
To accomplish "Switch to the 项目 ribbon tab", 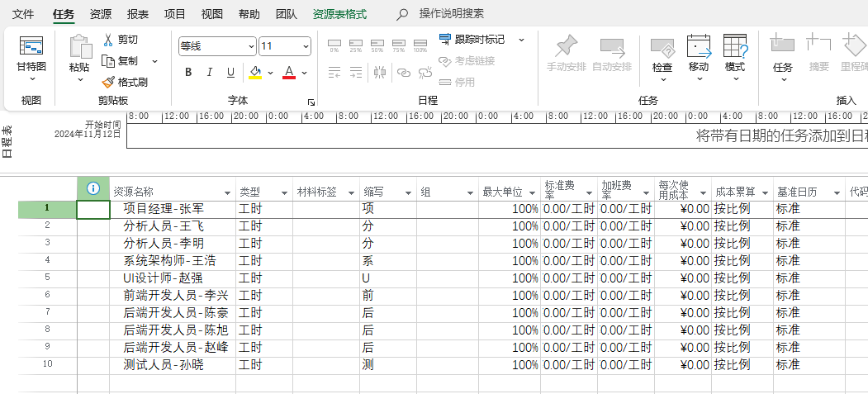I will click(175, 14).
